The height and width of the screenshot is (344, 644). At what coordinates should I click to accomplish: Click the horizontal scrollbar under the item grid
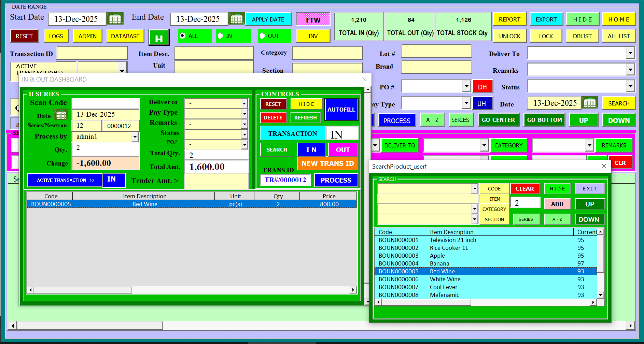[x=192, y=290]
